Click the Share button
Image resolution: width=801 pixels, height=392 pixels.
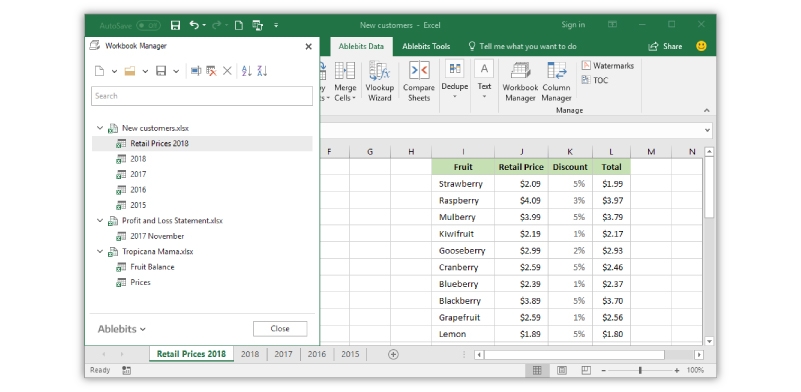click(x=665, y=46)
